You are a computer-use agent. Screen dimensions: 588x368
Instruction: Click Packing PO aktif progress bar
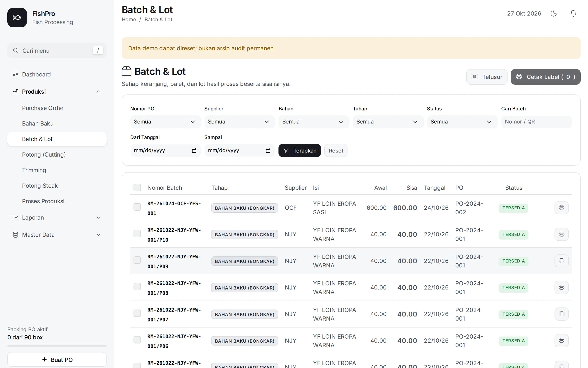pos(57,346)
